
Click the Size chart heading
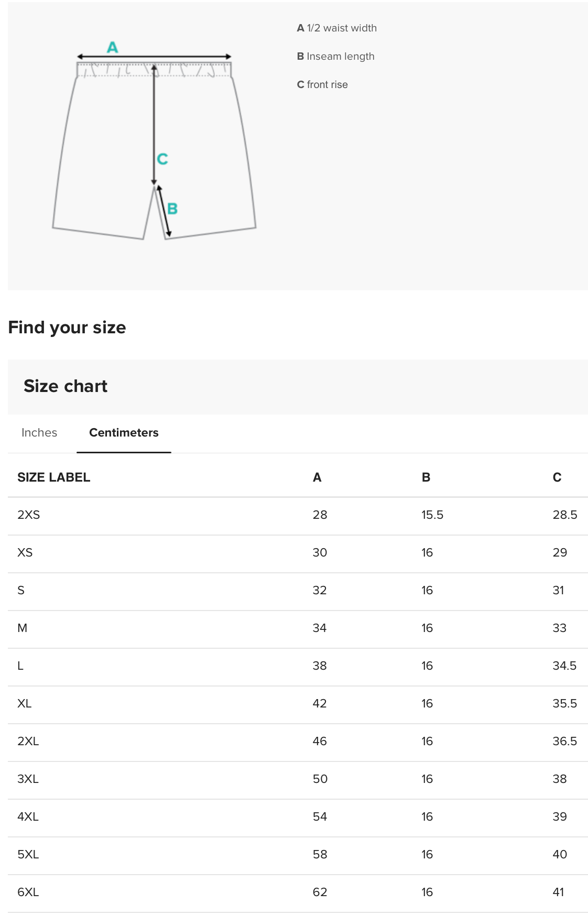[x=66, y=386]
